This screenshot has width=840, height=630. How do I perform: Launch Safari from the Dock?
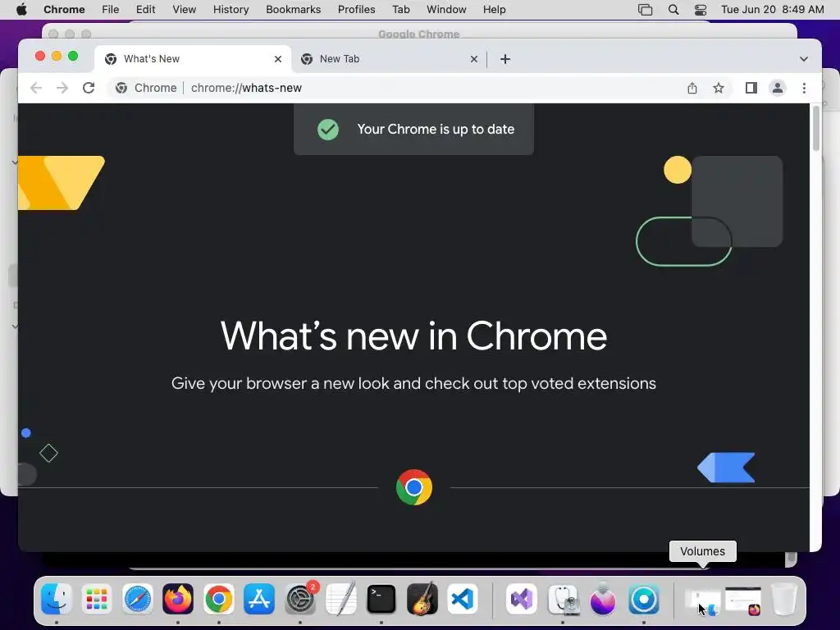[x=138, y=599]
